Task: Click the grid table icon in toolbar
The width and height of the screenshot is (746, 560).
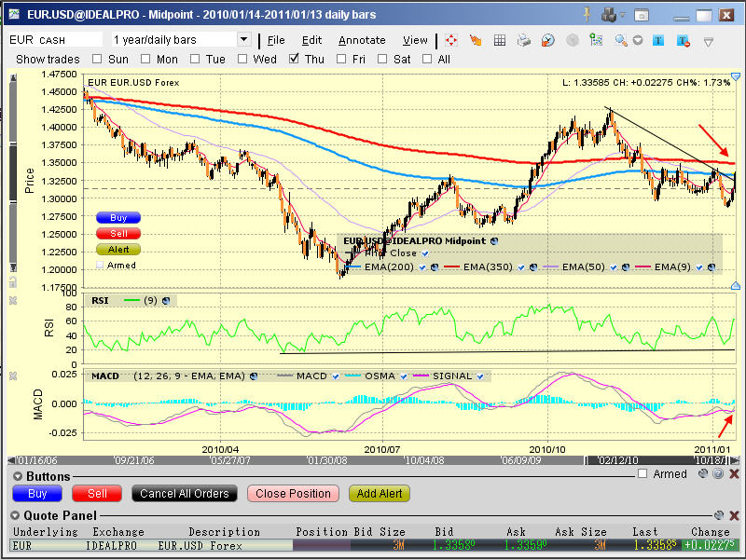Action: [x=500, y=40]
